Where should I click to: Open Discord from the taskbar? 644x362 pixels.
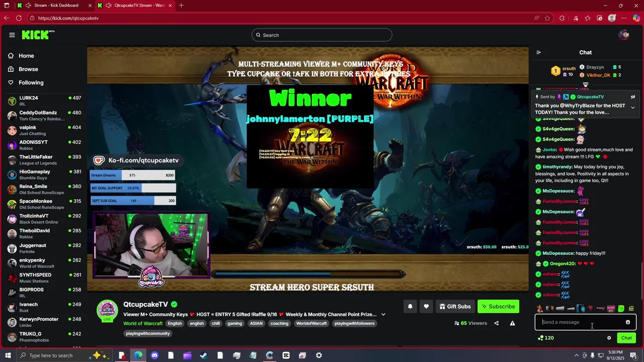coord(154,355)
